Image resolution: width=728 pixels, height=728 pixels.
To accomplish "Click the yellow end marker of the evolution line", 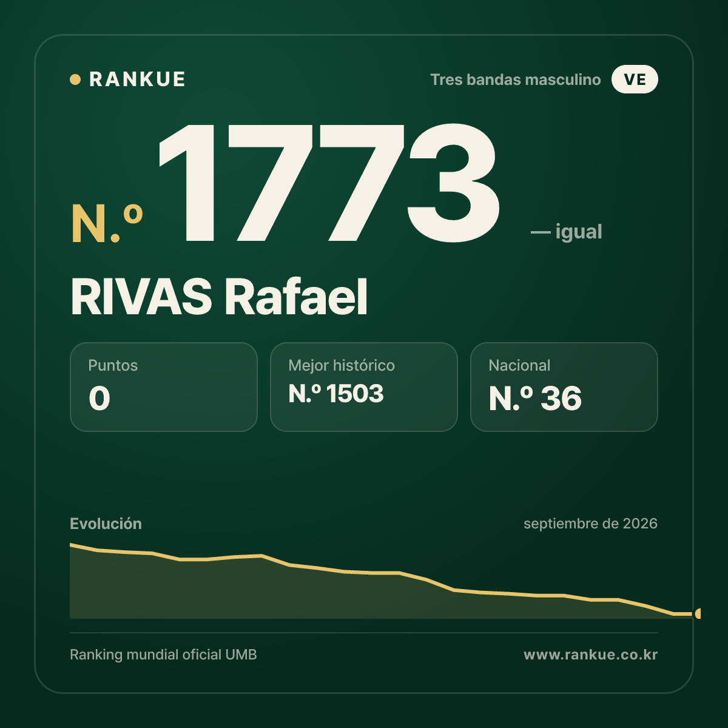I will coord(698,613).
